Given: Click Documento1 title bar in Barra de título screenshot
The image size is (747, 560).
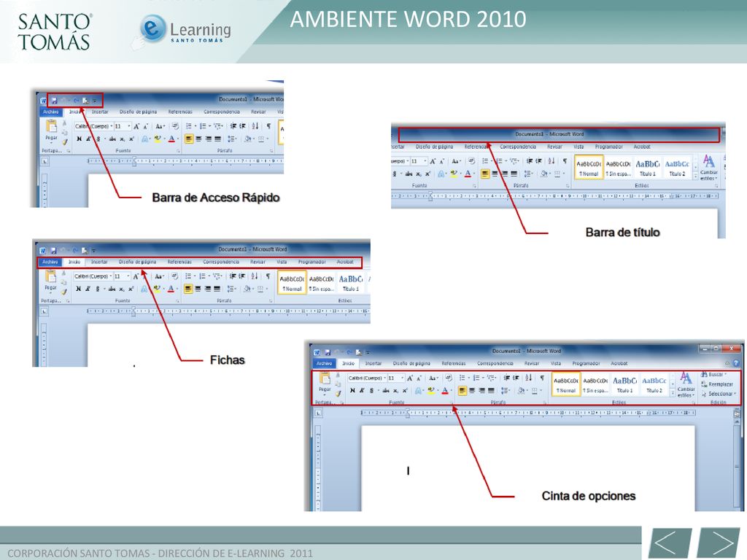Looking at the screenshot, I should point(560,135).
